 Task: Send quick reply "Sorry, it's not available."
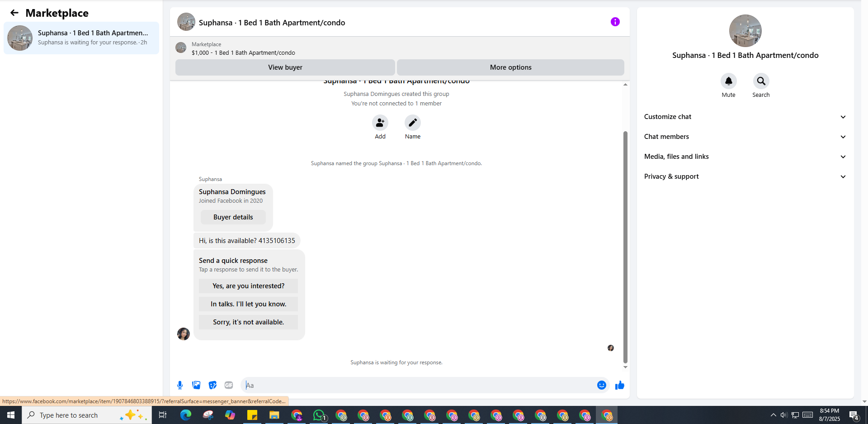coord(249,322)
